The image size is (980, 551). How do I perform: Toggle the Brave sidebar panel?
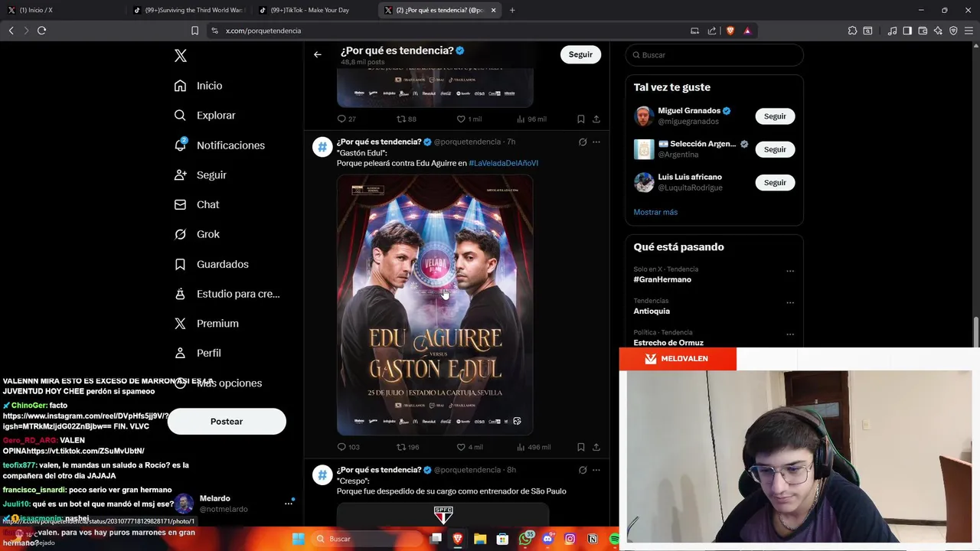pos(907,31)
